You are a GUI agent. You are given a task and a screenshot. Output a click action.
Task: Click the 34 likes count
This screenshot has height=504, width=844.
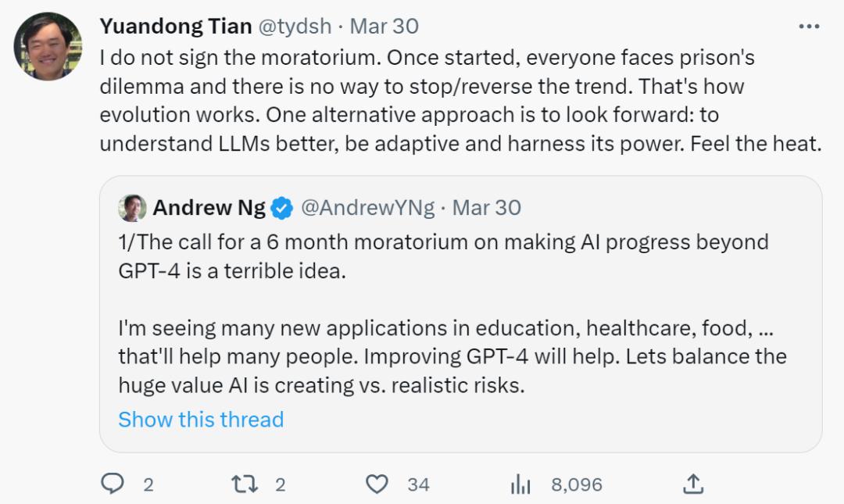pyautogui.click(x=418, y=484)
